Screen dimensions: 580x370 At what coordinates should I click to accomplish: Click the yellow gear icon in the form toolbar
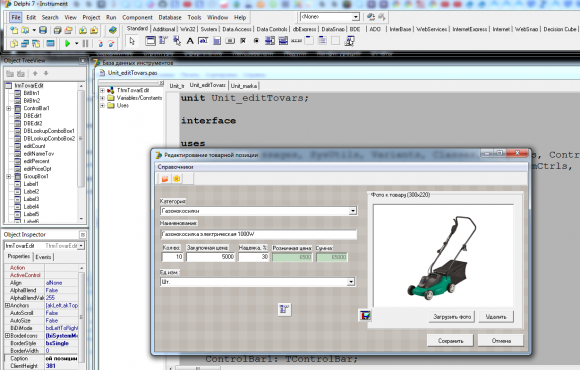[x=176, y=179]
